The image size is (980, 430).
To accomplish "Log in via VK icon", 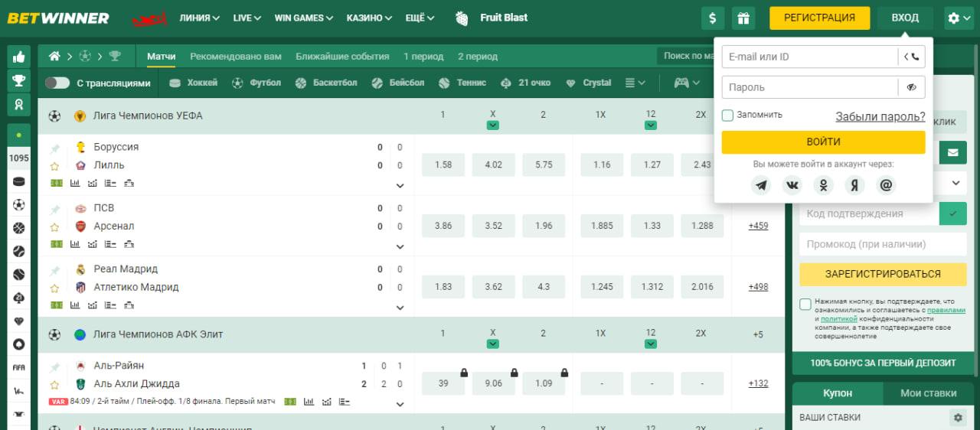I will [792, 185].
